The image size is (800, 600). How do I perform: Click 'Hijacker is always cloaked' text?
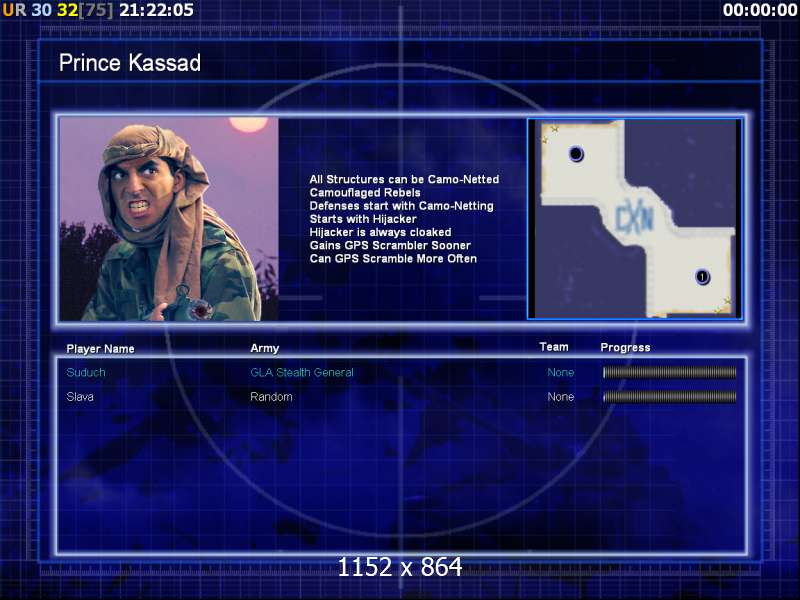tap(381, 233)
